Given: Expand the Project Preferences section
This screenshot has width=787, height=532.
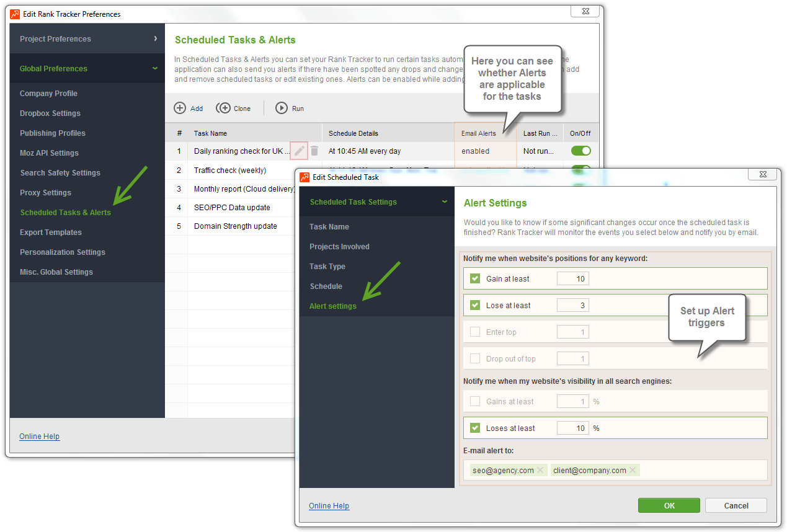Looking at the screenshot, I should 87,38.
